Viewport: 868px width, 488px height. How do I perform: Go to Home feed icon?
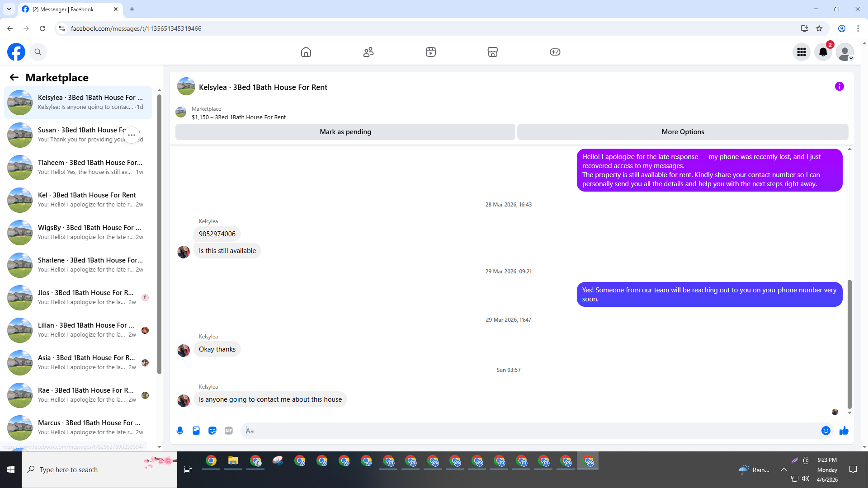point(306,52)
